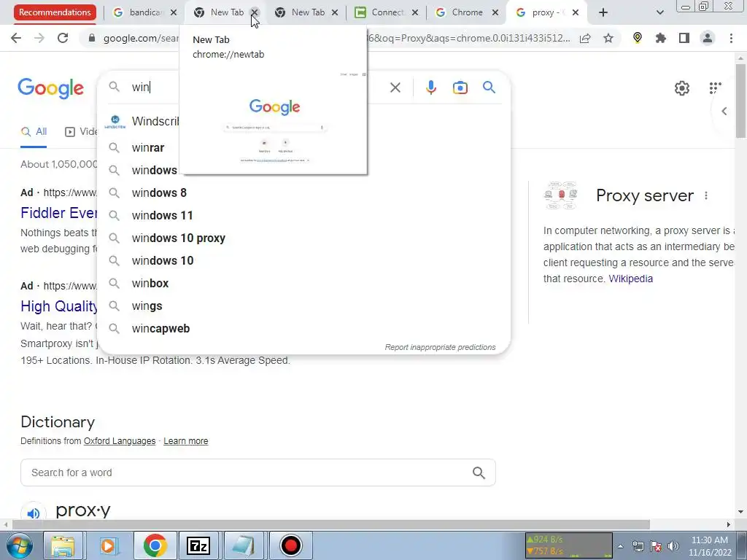The width and height of the screenshot is (747, 560).
Task: Open the Wikipedia link
Action: [x=630, y=279]
